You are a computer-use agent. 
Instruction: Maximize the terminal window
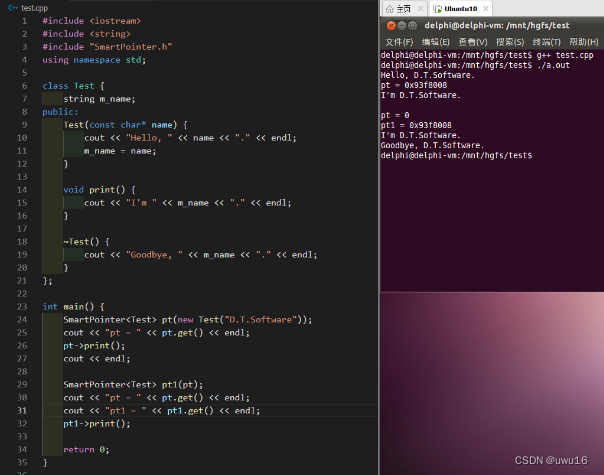point(413,26)
